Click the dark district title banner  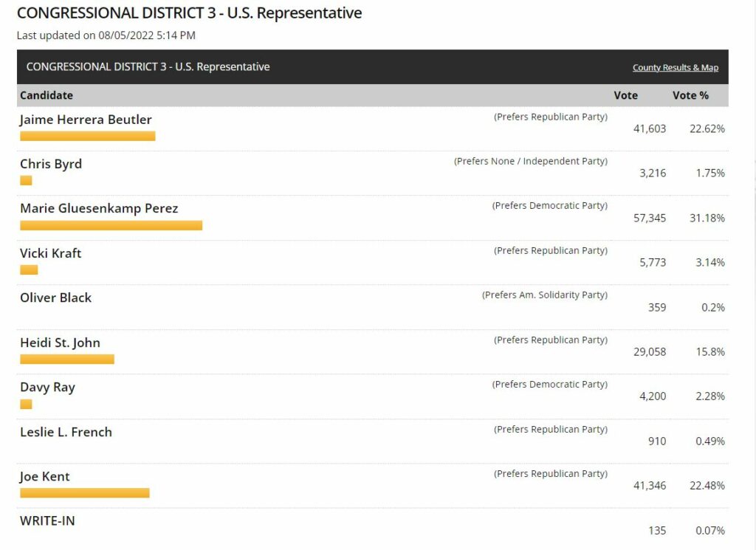pos(372,67)
